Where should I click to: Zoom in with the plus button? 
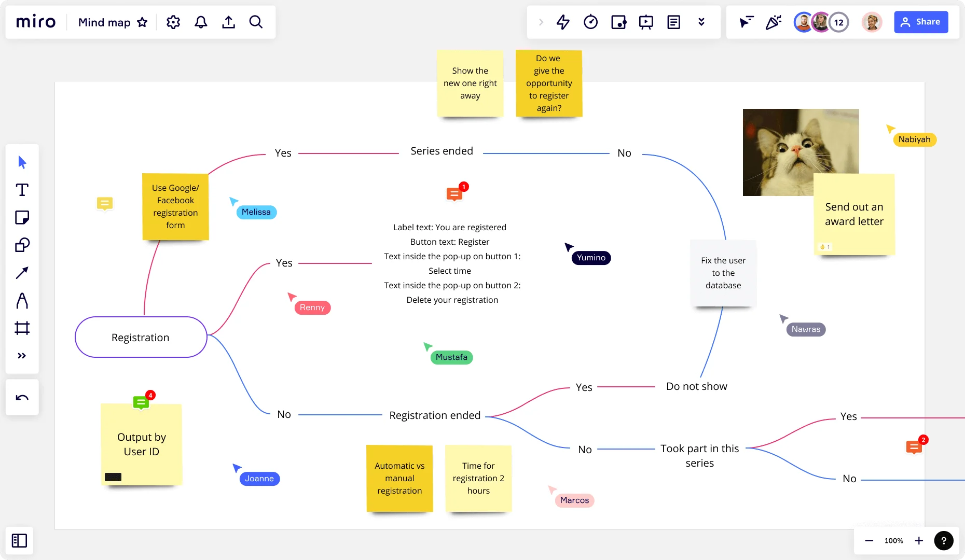[919, 541]
